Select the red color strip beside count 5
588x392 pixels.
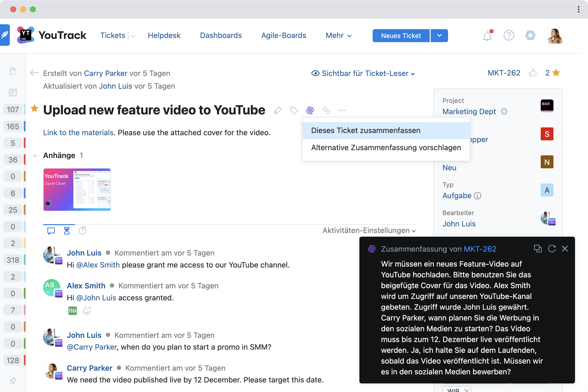pyautogui.click(x=25, y=143)
